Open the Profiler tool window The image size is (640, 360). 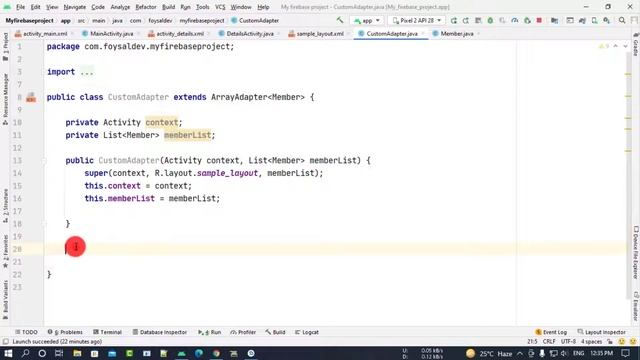point(243,332)
